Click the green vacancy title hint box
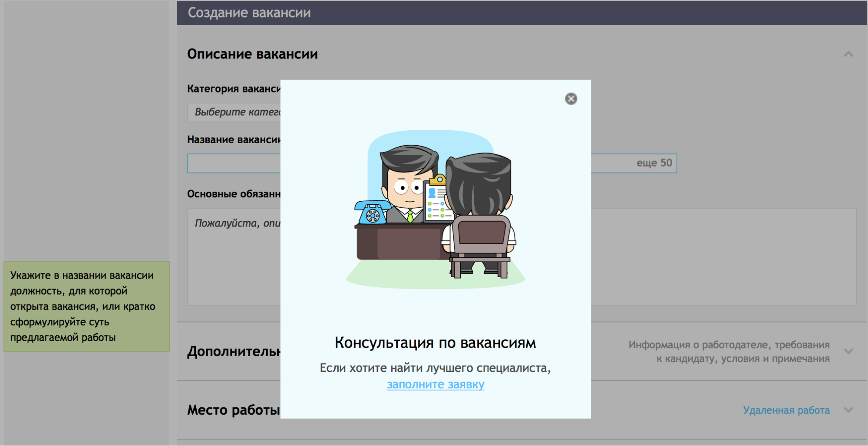Viewport: 868px width, 446px height. point(86,306)
